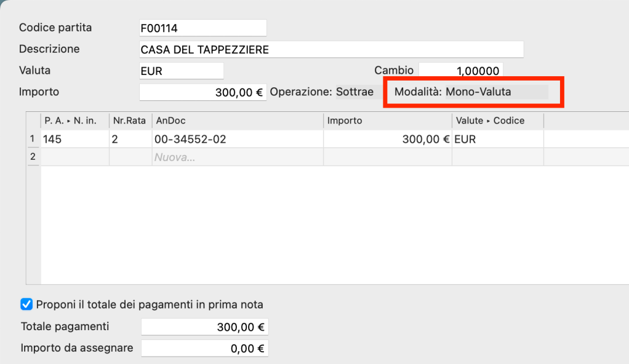Click the Descrizione field with CASA DEL TAPPEZZIERE
The image size is (629, 364).
[331, 50]
